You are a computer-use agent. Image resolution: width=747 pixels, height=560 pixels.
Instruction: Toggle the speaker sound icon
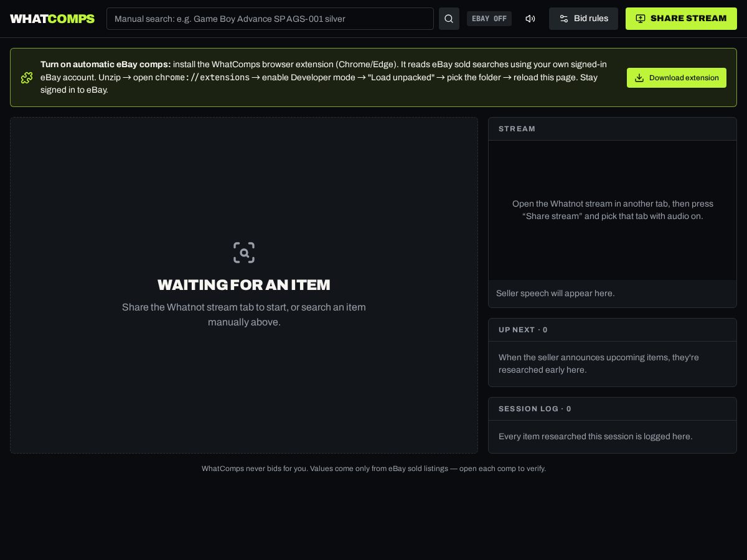coord(530,19)
